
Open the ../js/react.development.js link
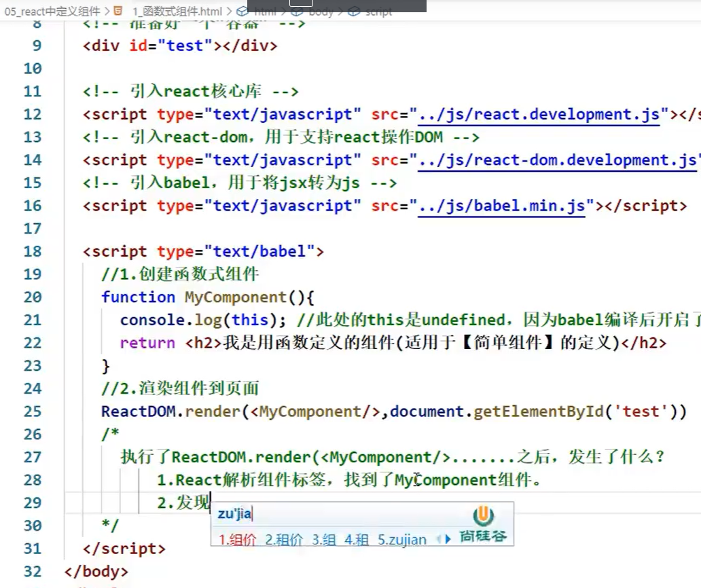tap(539, 115)
